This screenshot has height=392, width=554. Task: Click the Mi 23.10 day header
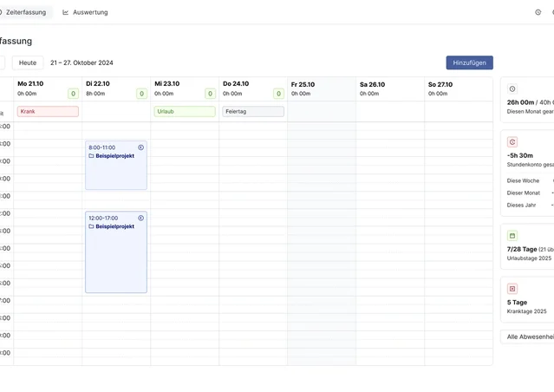tap(166, 84)
